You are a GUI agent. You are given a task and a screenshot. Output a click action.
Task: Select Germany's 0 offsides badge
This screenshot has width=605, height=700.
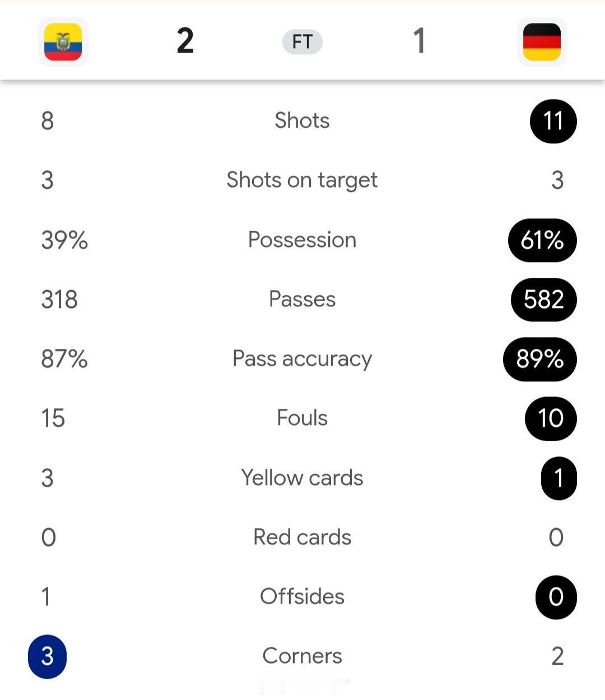point(556,597)
